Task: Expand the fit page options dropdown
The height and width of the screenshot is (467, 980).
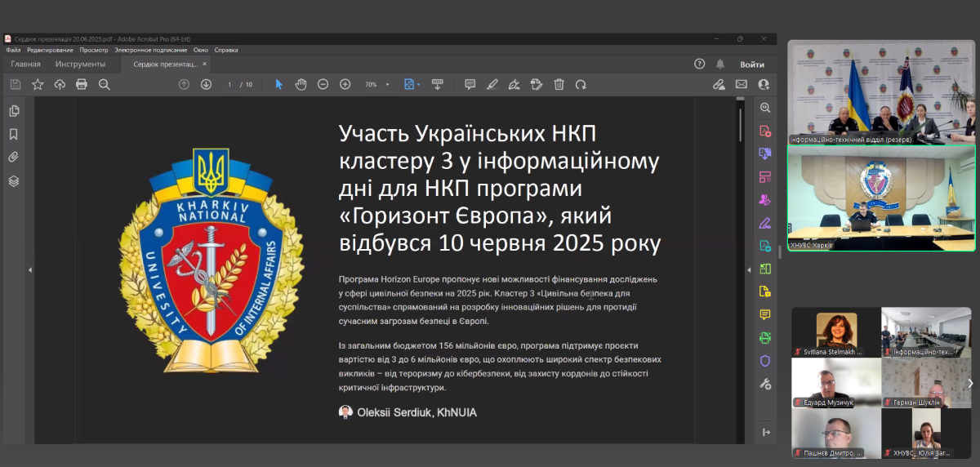Action: (419, 84)
